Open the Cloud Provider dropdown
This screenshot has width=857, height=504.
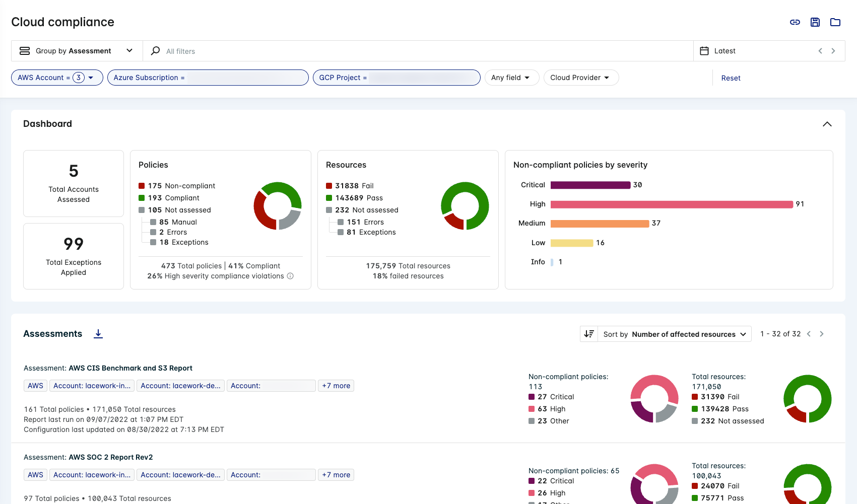[581, 78]
